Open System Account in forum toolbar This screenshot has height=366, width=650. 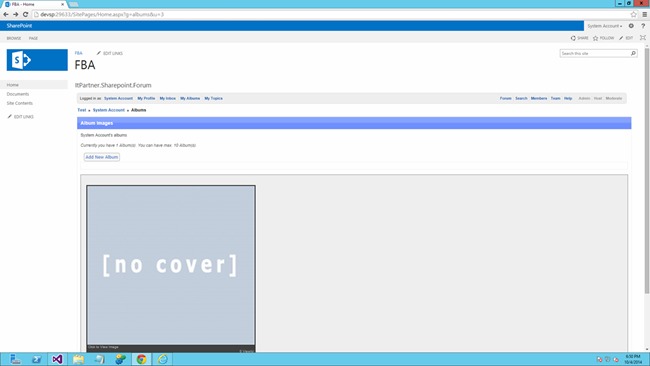tap(118, 98)
